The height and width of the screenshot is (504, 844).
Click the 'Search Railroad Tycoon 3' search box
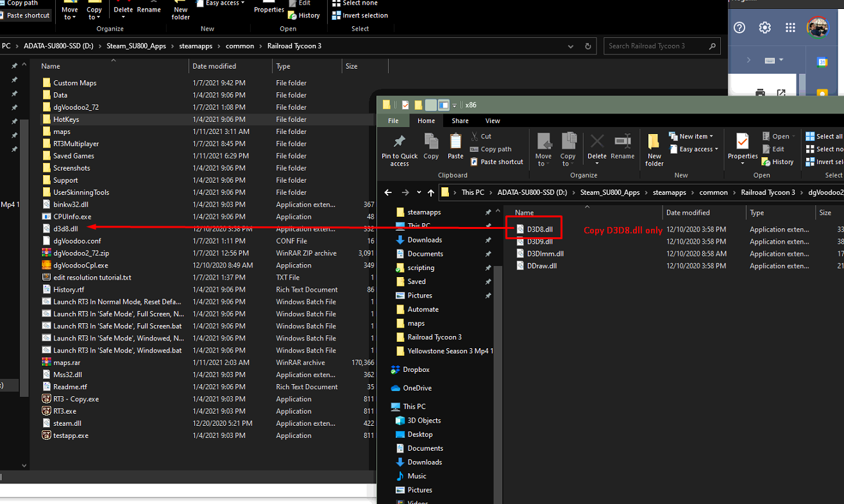click(661, 46)
